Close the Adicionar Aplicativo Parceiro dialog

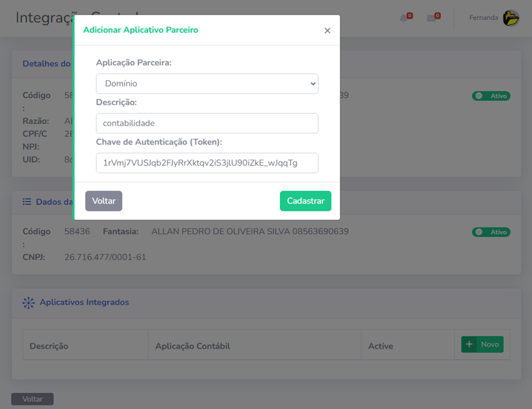coord(327,30)
